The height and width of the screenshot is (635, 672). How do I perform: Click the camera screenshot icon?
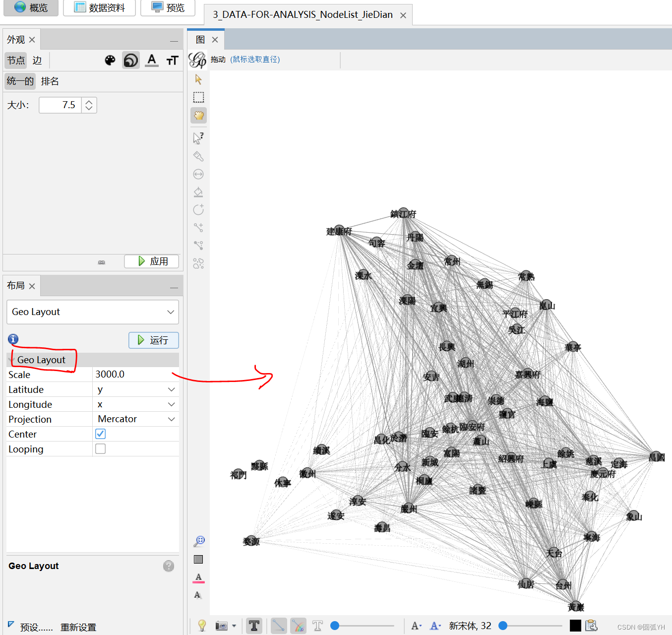pos(221,626)
